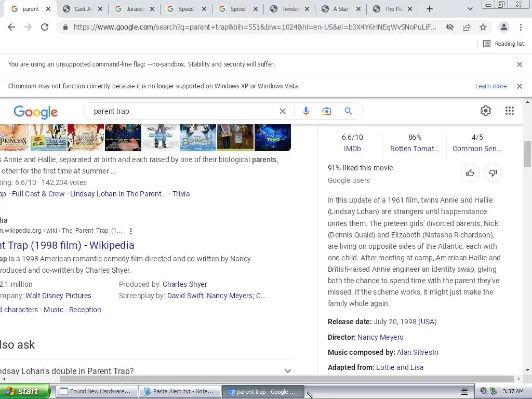Open the Lindsay Lohan in The Parent link
Screen dimensions: 532x399
pyautogui.click(x=118, y=194)
